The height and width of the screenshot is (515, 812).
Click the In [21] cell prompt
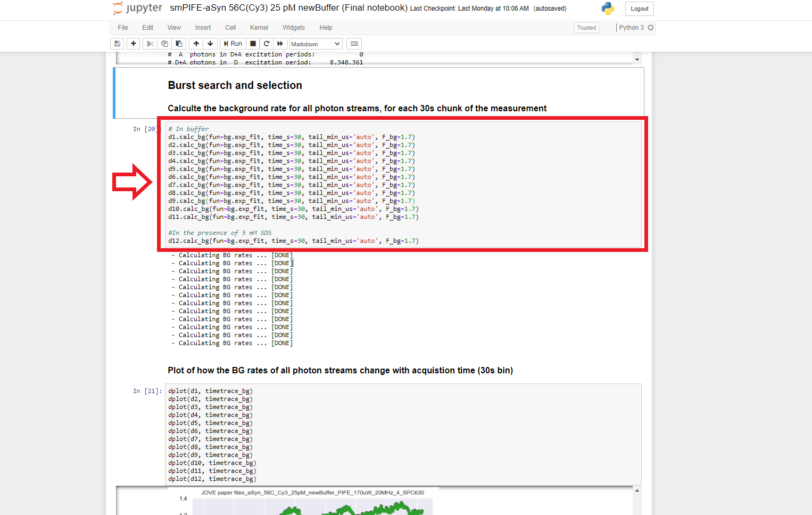coord(147,391)
